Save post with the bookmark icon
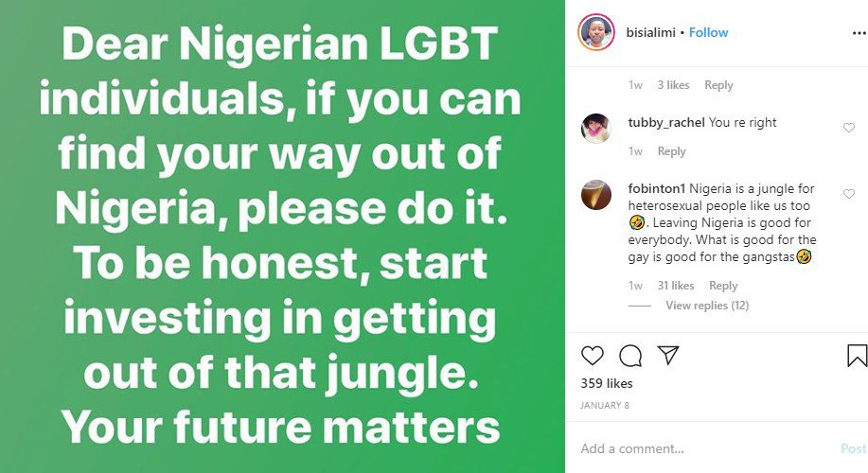The height and width of the screenshot is (473, 868). pyautogui.click(x=857, y=356)
